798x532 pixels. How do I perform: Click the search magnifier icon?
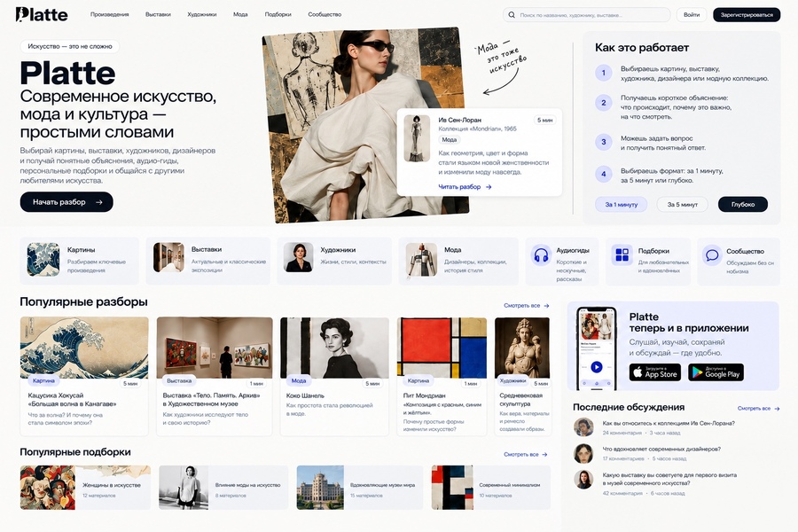pyautogui.click(x=512, y=15)
